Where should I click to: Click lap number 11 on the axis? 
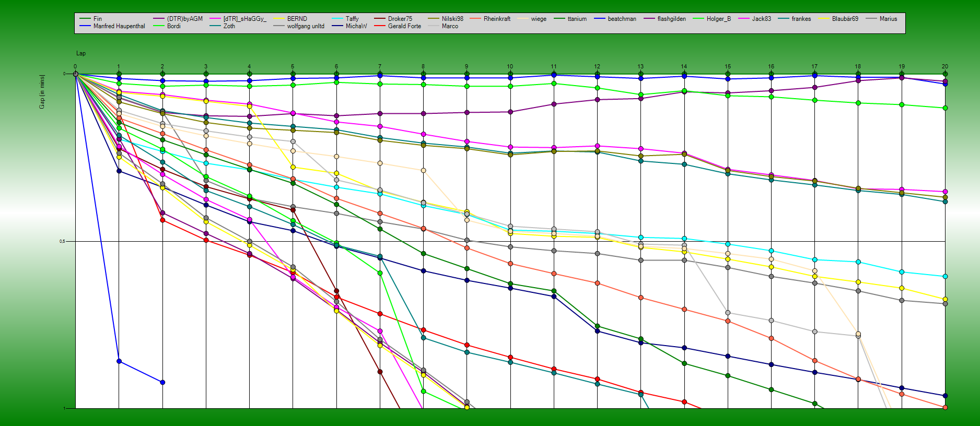click(x=554, y=67)
